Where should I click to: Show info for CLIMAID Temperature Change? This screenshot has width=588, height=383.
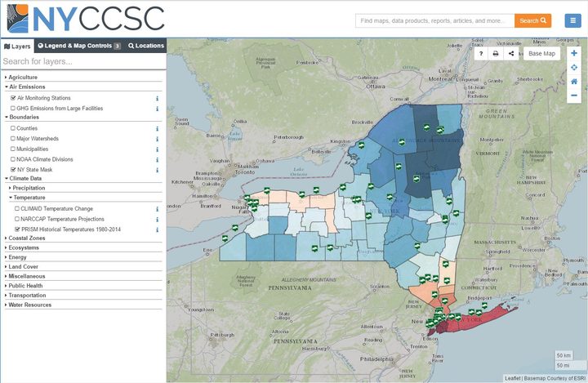(x=157, y=209)
